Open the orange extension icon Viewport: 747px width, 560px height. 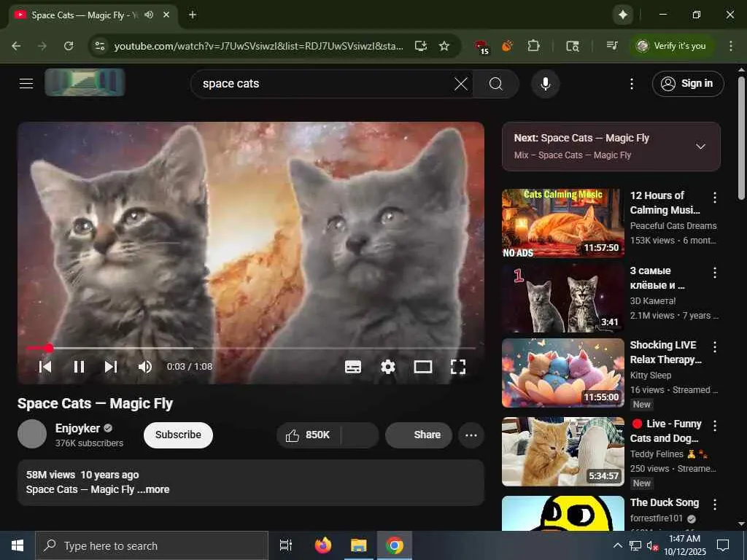coord(507,46)
